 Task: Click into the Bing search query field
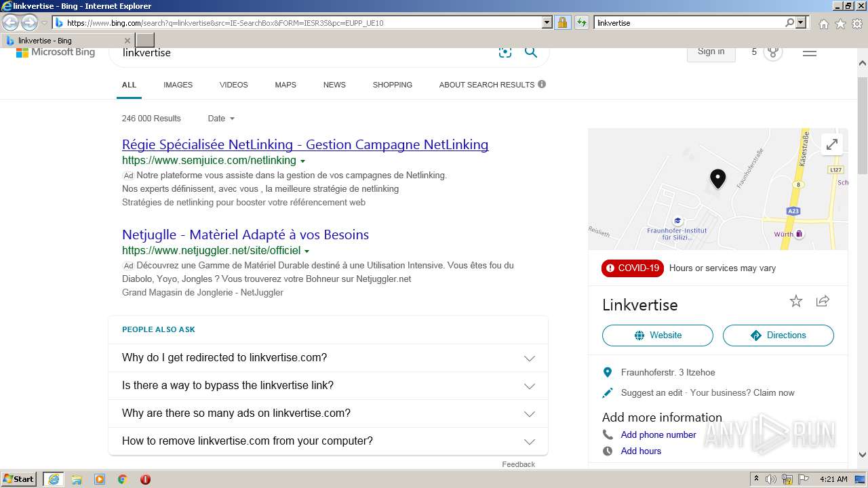point(305,53)
